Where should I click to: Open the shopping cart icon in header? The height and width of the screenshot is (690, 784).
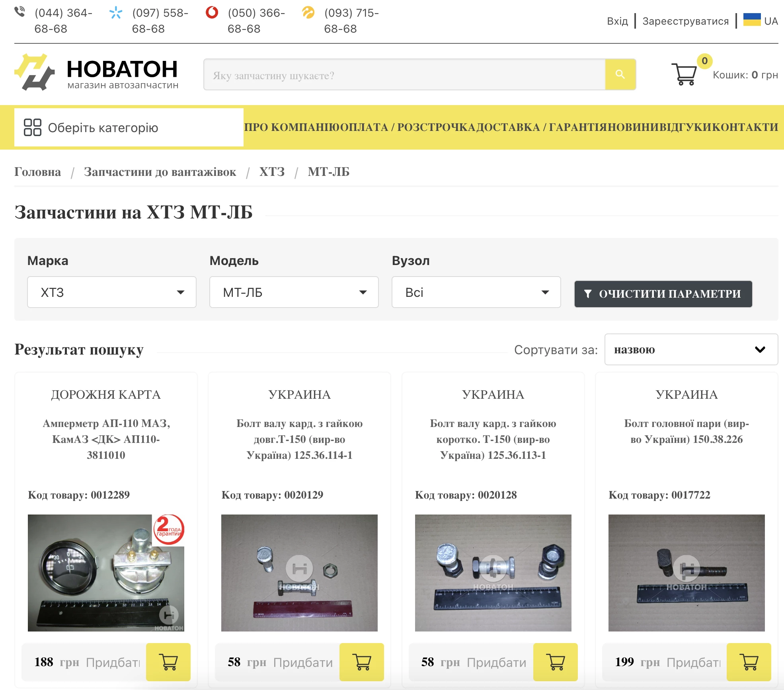[x=684, y=74]
